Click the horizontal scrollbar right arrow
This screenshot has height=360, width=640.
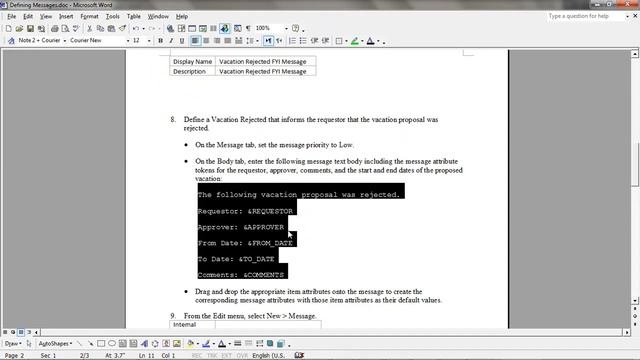pyautogui.click(x=627, y=332)
